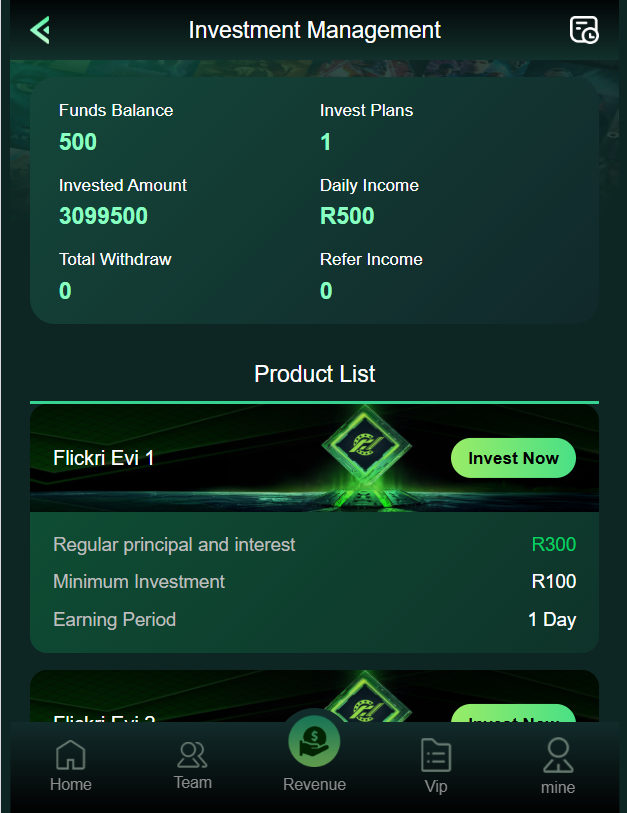This screenshot has width=627, height=813.
Task: Click the Flickri Evi 1 diamond logo
Action: tap(366, 446)
